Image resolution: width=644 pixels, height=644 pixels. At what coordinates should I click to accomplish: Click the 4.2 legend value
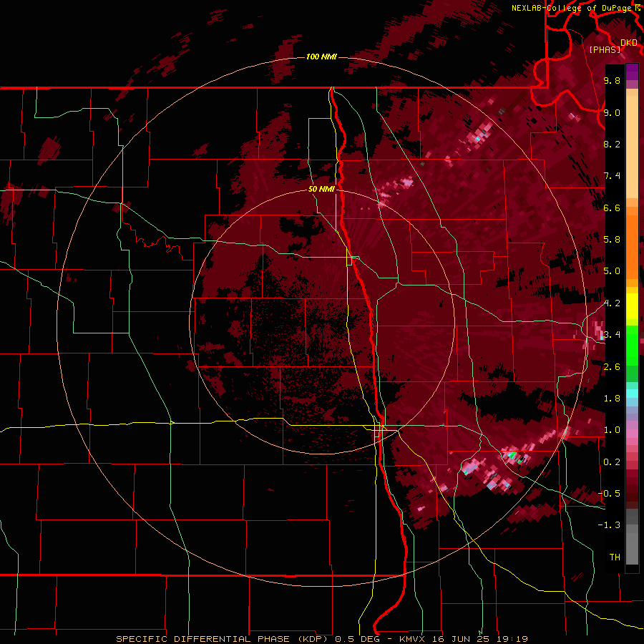tap(612, 303)
